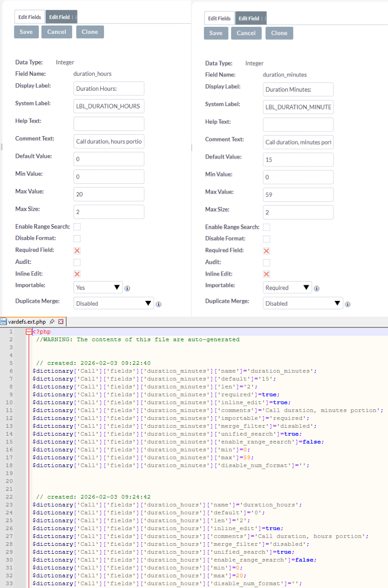The width and height of the screenshot is (388, 588).
Task: Click the pin icon on vardefs.ext.php tab
Action: [x=52, y=321]
